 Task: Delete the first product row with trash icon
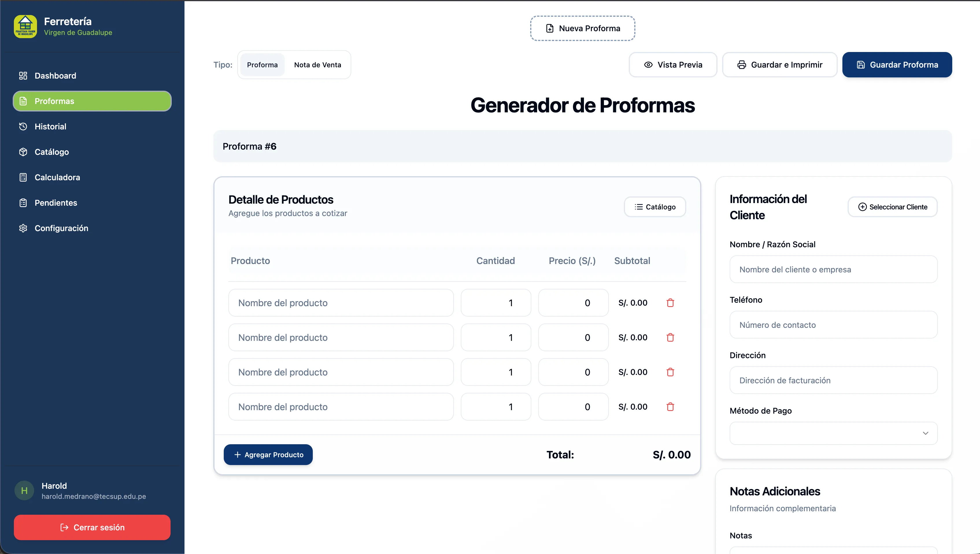(x=670, y=303)
